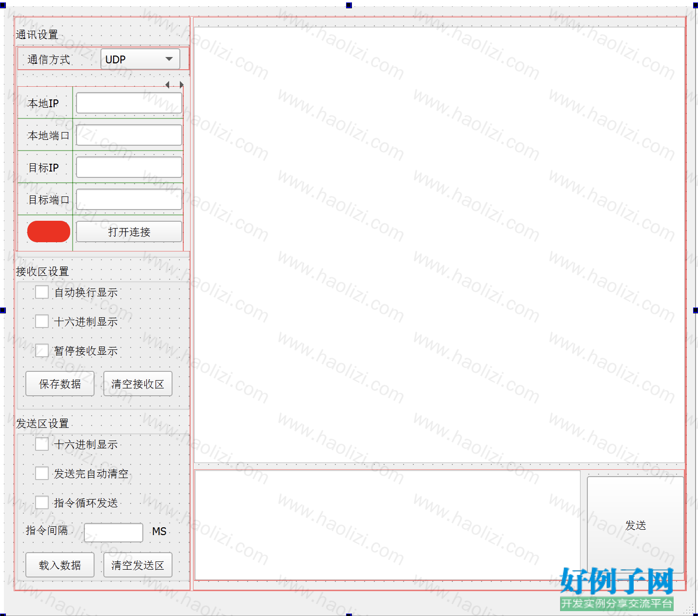The width and height of the screenshot is (698, 616).
Task: Click the large 发送 button
Action: click(x=636, y=525)
